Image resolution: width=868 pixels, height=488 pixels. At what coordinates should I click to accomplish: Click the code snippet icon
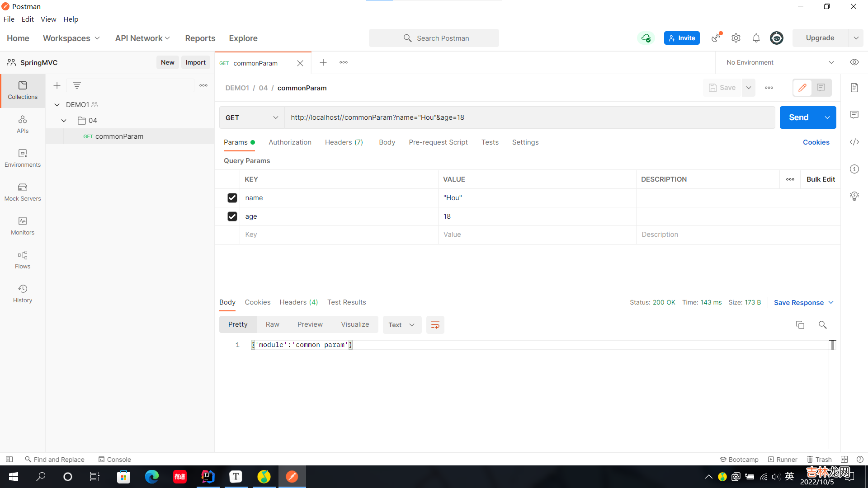[x=854, y=142]
